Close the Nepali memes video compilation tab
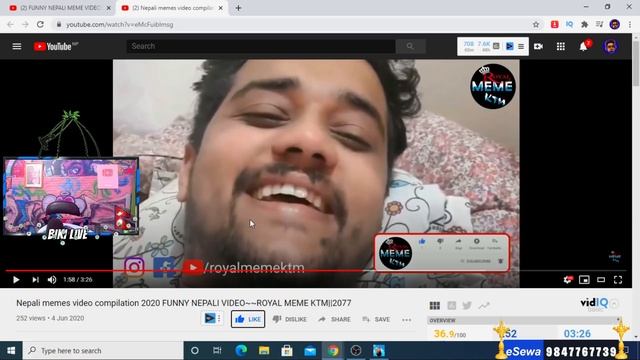This screenshot has height=360, width=640. [x=221, y=8]
